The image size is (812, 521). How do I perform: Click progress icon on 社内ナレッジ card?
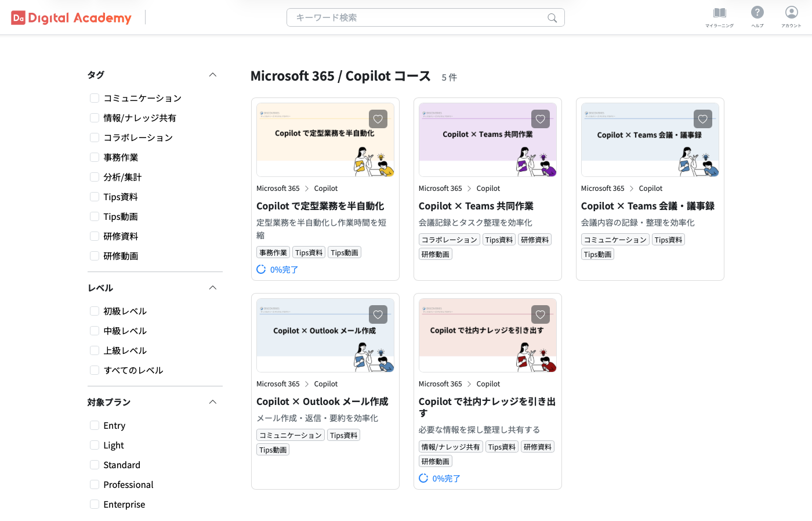[423, 478]
